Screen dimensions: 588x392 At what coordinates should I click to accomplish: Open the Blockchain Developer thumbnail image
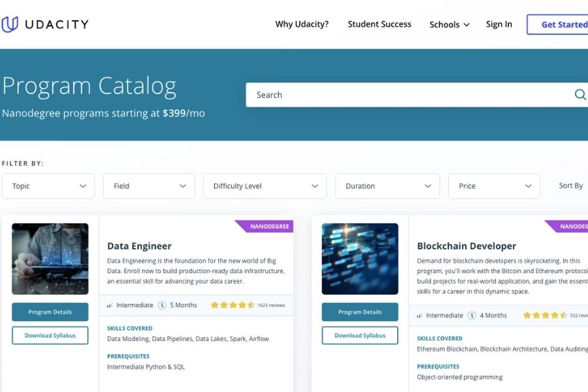(x=359, y=259)
